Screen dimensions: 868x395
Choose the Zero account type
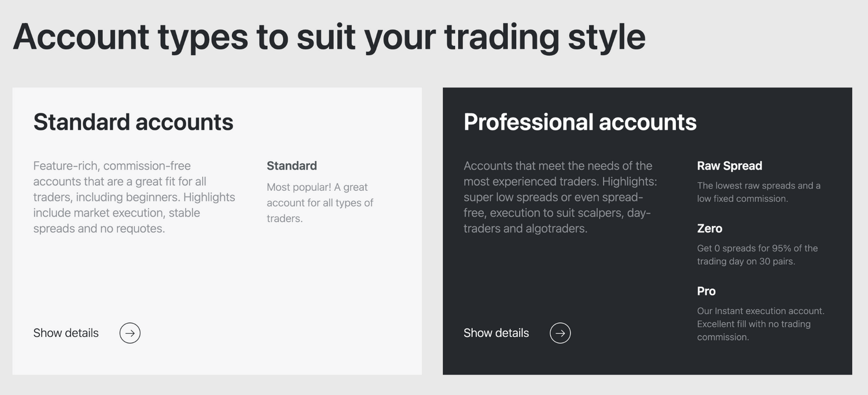click(709, 228)
